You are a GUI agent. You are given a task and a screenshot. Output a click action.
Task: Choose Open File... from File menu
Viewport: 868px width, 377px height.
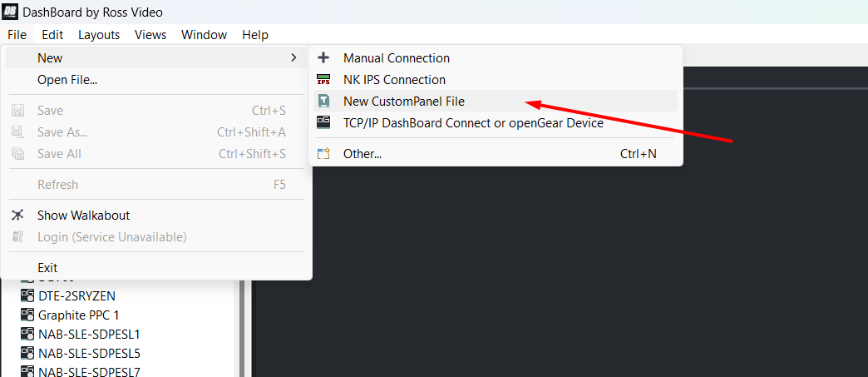(x=67, y=80)
